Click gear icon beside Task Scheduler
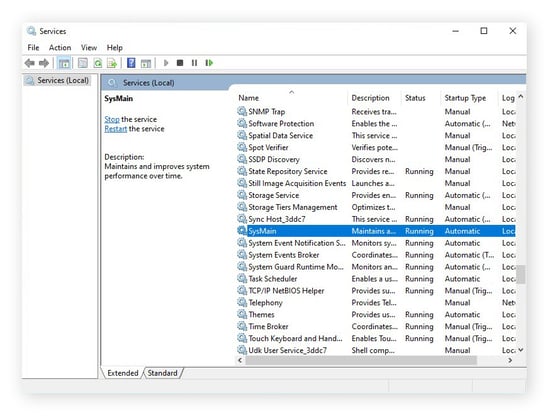 (x=242, y=278)
